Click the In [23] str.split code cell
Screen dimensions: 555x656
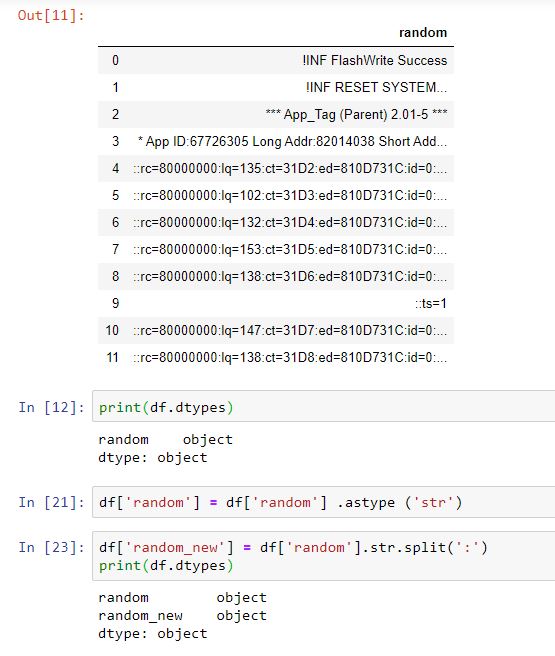(x=324, y=556)
